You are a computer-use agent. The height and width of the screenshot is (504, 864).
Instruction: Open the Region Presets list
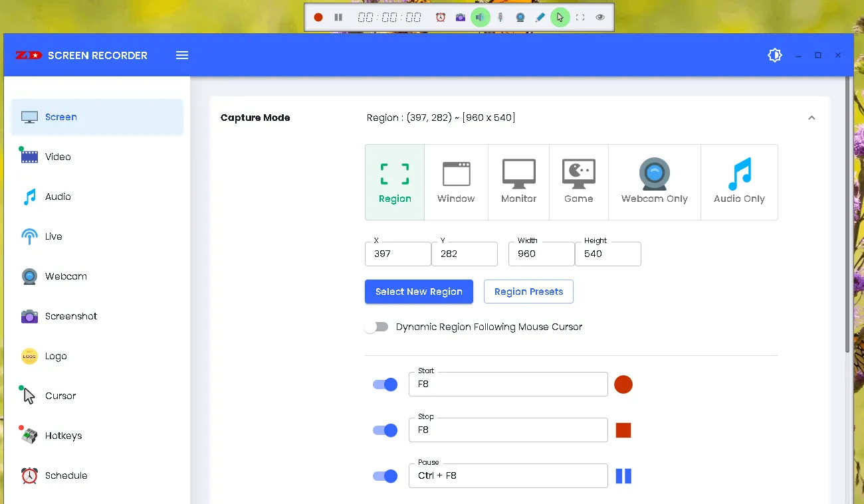(x=528, y=292)
